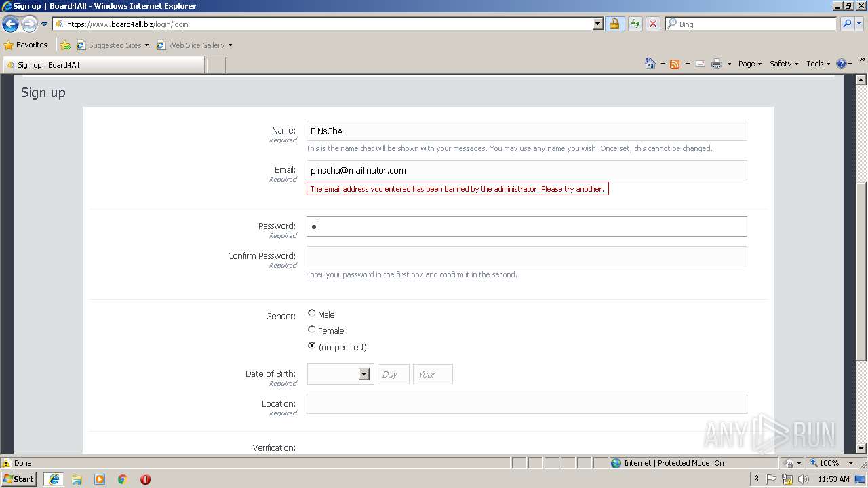Click the birth Day field
The image size is (868, 488).
pos(393,374)
